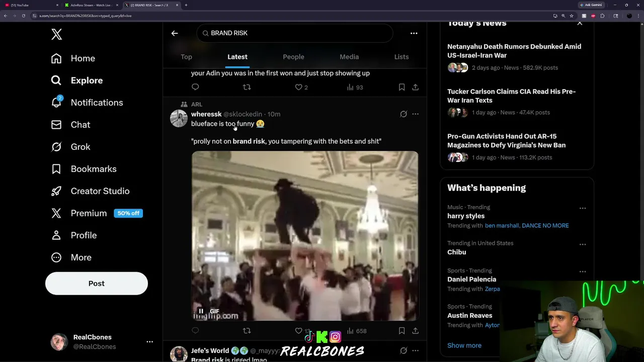644x362 pixels.
Task: Open the Chibu trend
Action: pos(457,252)
